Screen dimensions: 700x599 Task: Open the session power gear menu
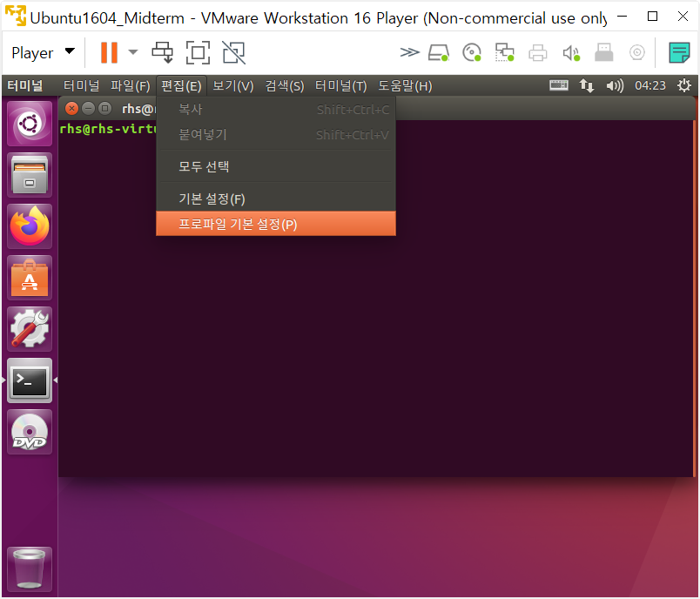[x=684, y=85]
